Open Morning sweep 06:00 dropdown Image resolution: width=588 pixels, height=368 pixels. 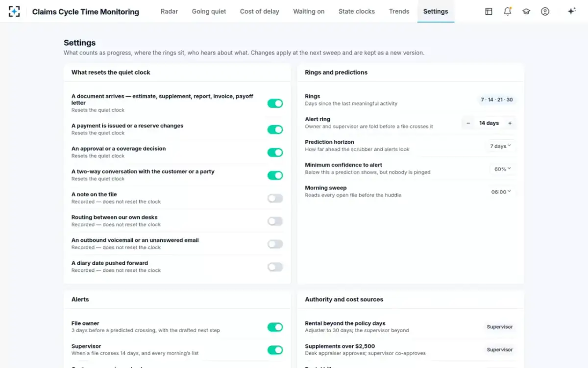tap(501, 192)
